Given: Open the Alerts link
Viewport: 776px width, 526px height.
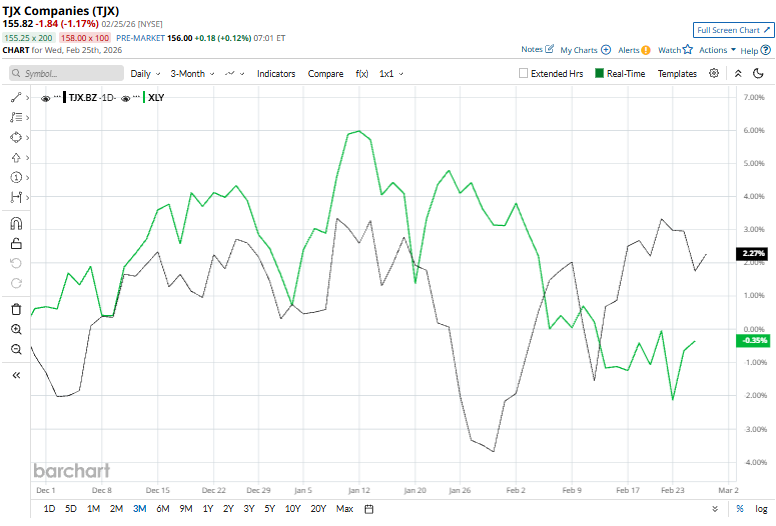Looking at the screenshot, I should point(634,50).
